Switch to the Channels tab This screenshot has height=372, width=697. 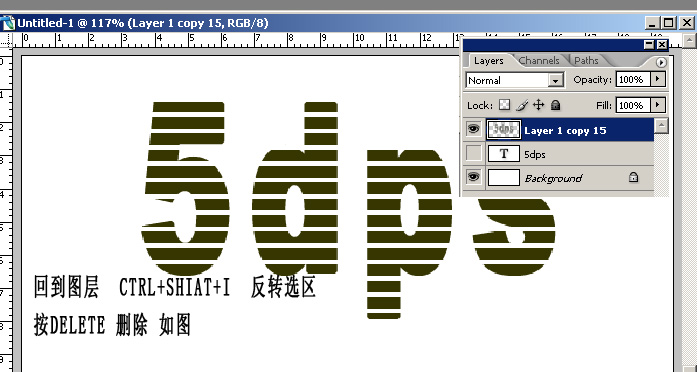(x=539, y=60)
